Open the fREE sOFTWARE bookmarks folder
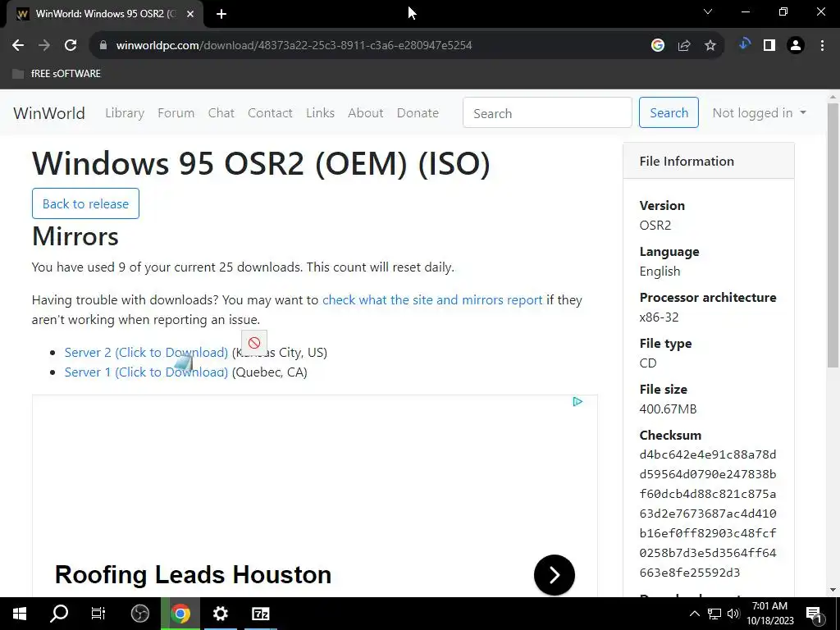Viewport: 840px width, 630px height. [57, 73]
